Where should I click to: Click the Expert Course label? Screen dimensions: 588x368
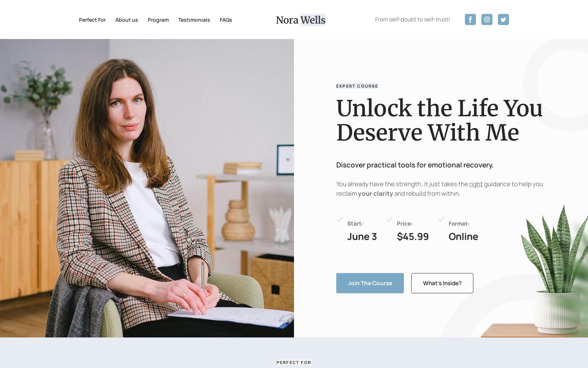pos(357,86)
